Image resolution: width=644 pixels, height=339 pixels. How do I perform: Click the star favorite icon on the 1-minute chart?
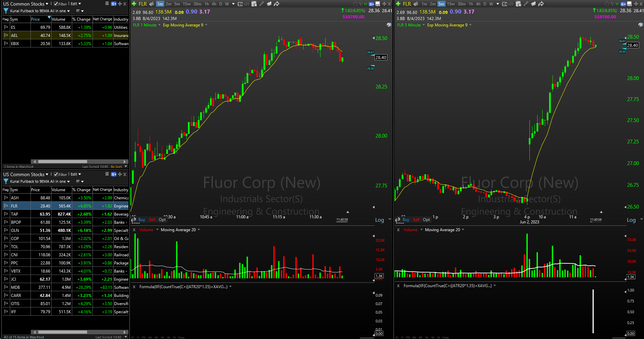[356, 3]
